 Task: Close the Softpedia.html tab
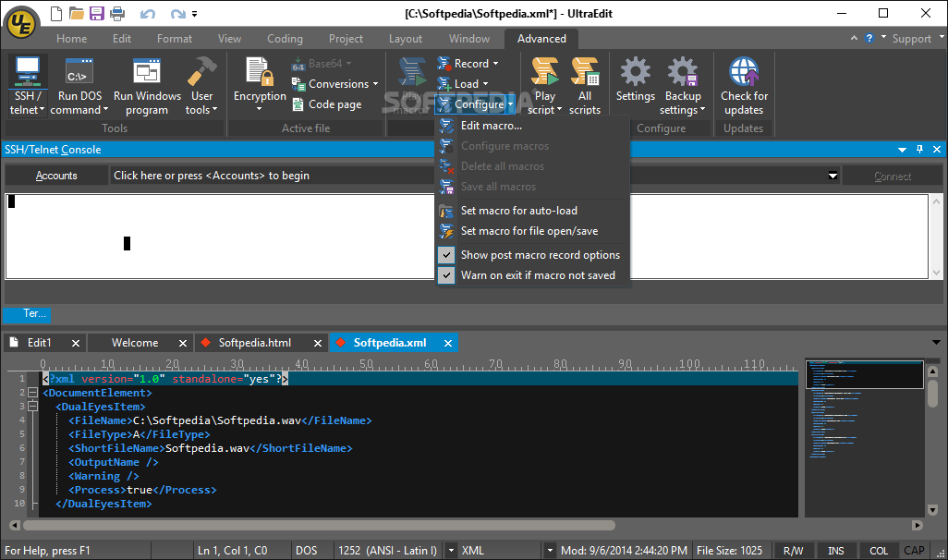(318, 343)
